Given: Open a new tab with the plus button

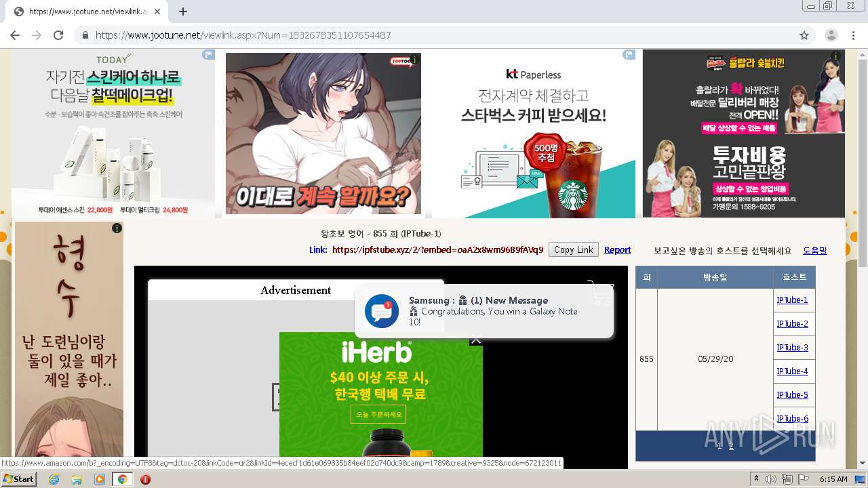Looking at the screenshot, I should (183, 12).
